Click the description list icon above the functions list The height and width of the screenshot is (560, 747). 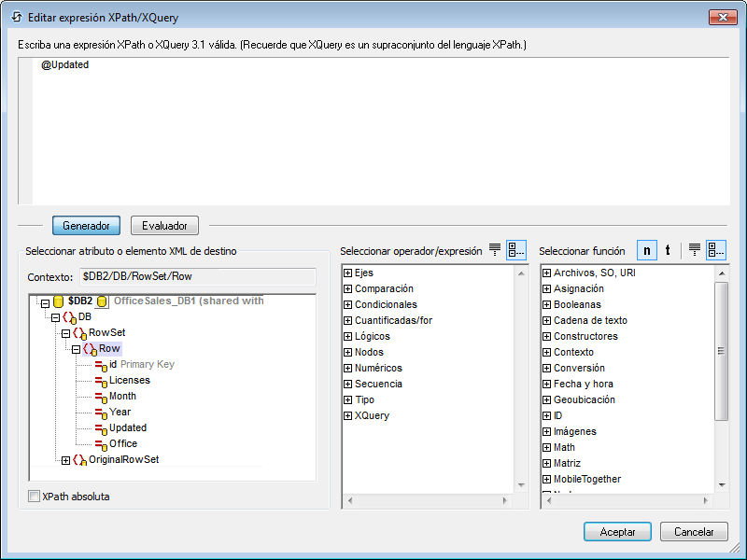point(695,250)
